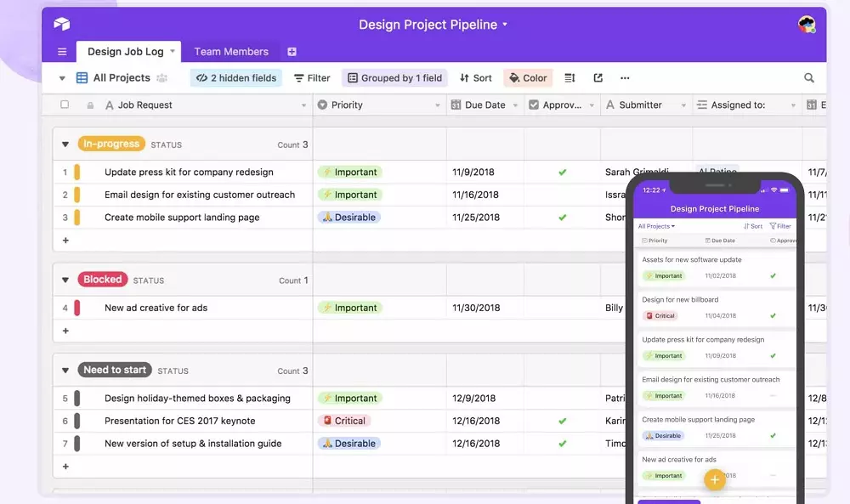Toggle the select all rows checkbox
Image resolution: width=850 pixels, height=504 pixels.
tap(65, 105)
